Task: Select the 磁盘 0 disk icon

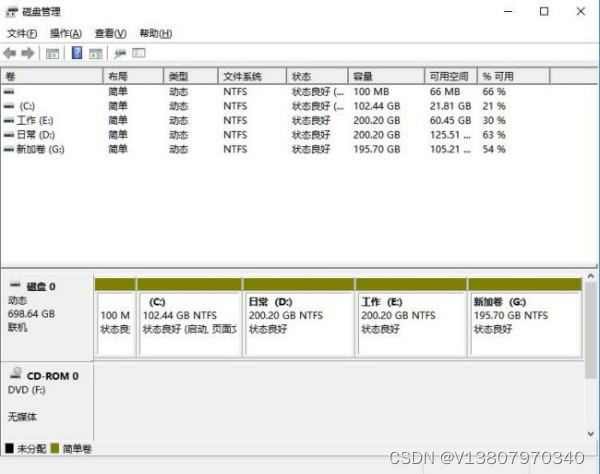Action: click(x=15, y=285)
